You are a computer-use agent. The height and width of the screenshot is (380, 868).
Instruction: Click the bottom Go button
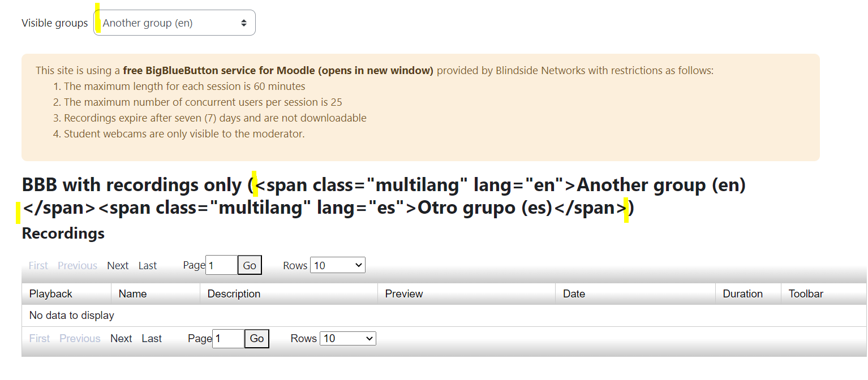(257, 339)
